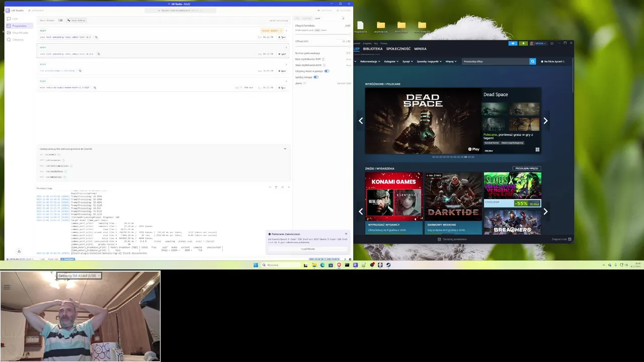Eject the nomic-embed-text-v1.5-GGUF model

click(x=282, y=87)
